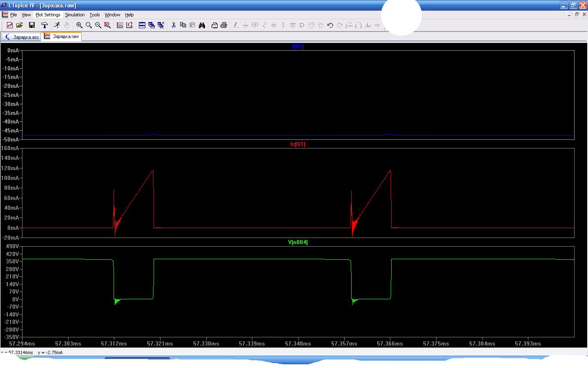Image resolution: width=588 pixels, height=368 pixels.
Task: Click the scissors Cut icon
Action: pos(174,25)
